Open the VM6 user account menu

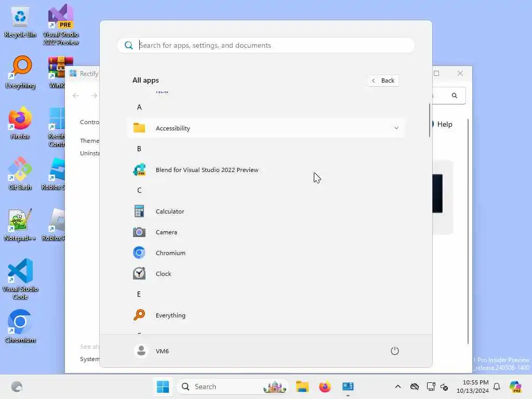152,351
